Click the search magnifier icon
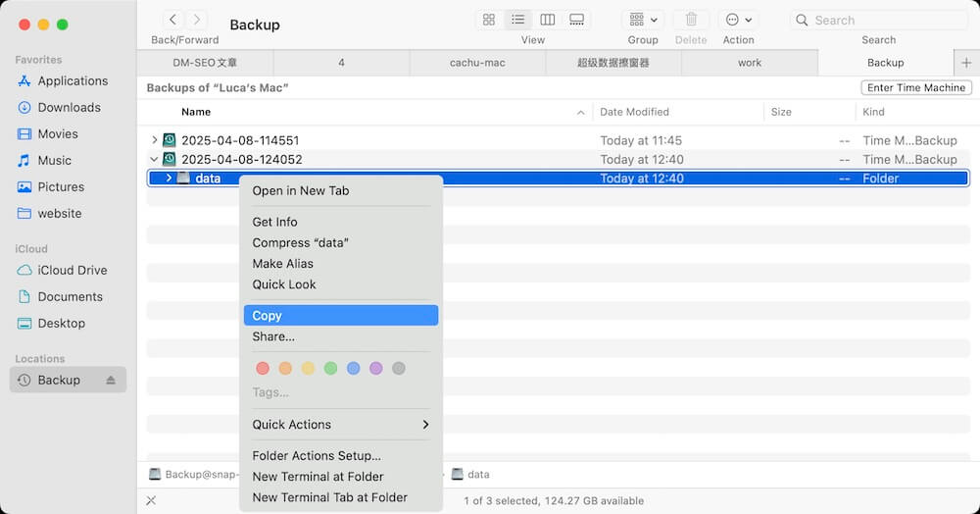This screenshot has width=980, height=514. [x=802, y=20]
